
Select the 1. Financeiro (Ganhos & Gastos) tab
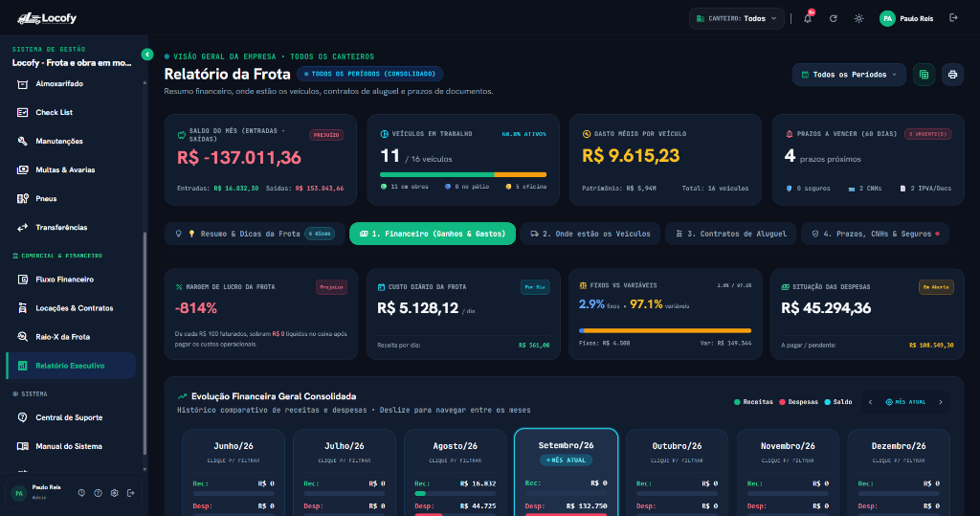click(x=433, y=234)
